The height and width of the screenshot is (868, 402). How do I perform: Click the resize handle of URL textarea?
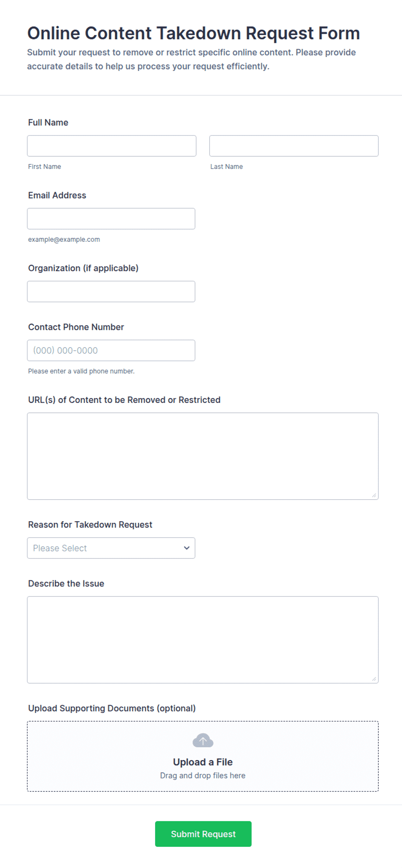(x=374, y=495)
